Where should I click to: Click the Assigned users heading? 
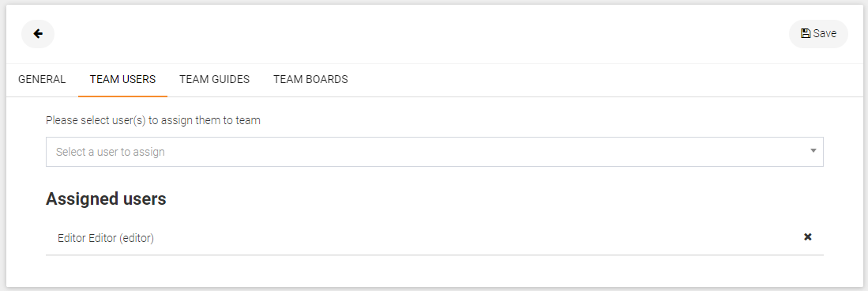click(106, 199)
